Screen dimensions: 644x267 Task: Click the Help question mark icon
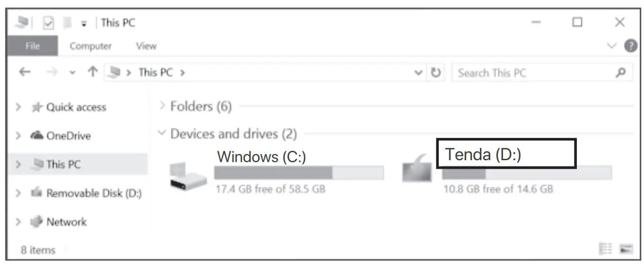point(630,46)
